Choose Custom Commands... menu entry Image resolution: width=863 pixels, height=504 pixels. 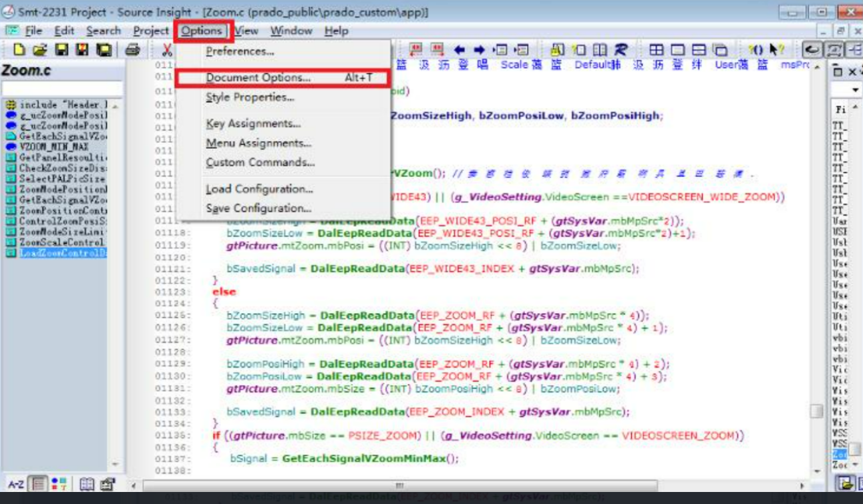[x=261, y=163]
